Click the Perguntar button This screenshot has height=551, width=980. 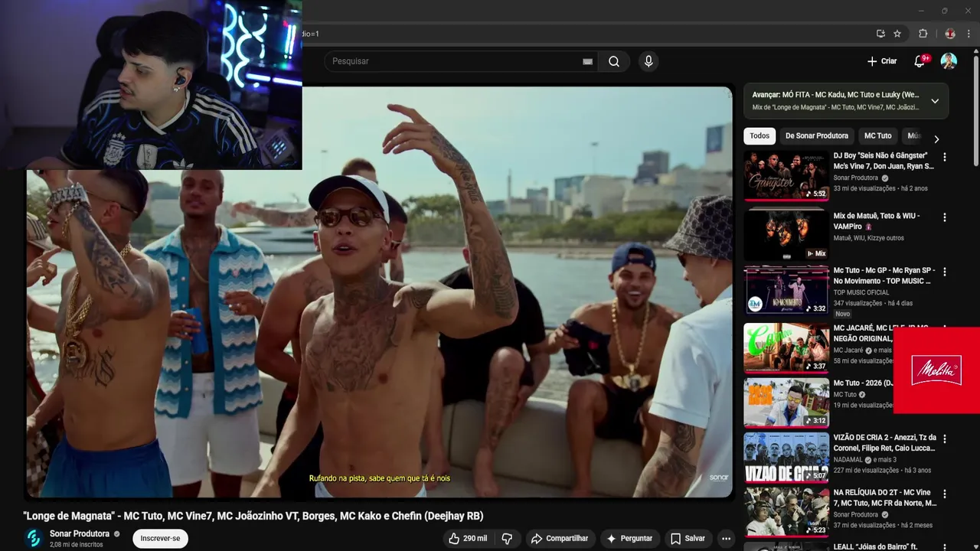coord(629,539)
